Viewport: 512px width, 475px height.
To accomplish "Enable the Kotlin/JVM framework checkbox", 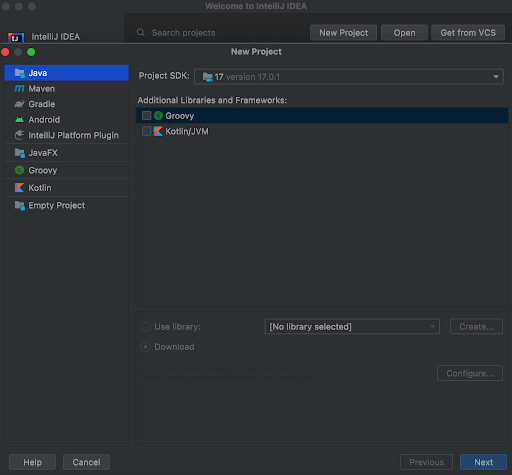I will tap(146, 131).
